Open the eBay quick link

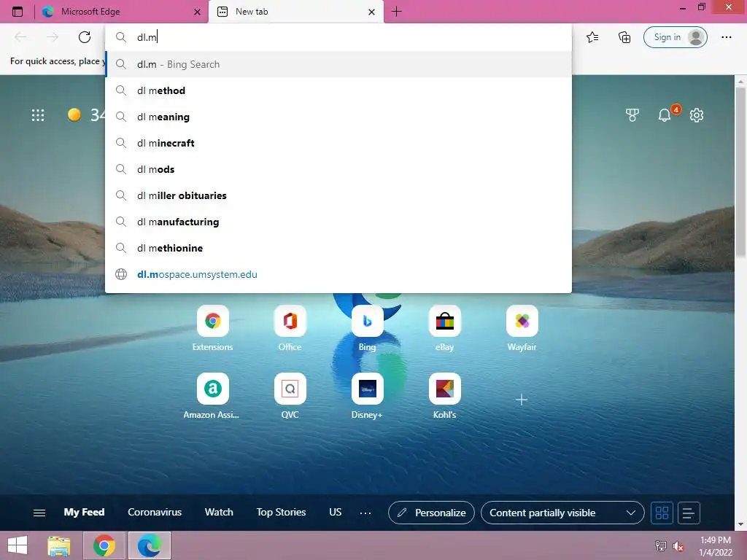click(444, 328)
